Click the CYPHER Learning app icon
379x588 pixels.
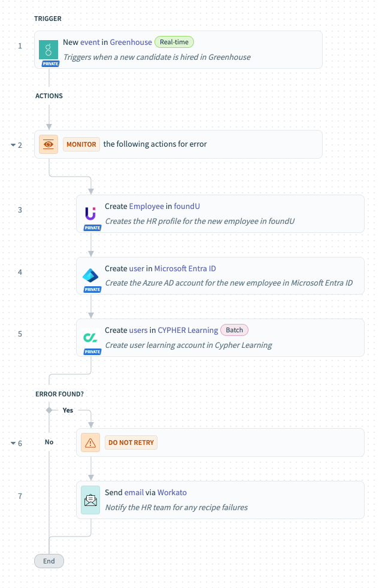(x=90, y=338)
